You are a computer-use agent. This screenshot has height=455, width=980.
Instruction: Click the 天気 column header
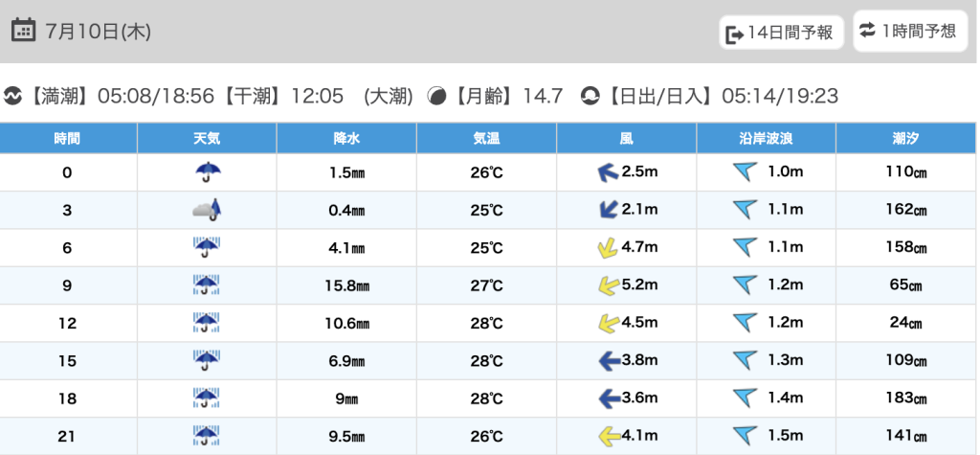(207, 139)
